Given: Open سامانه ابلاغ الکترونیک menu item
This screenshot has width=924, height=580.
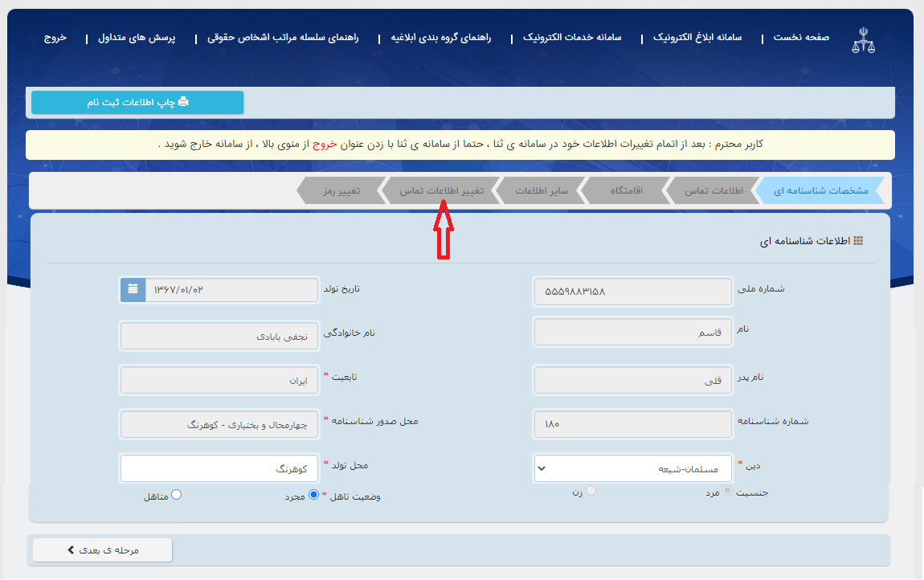Looking at the screenshot, I should 697,37.
